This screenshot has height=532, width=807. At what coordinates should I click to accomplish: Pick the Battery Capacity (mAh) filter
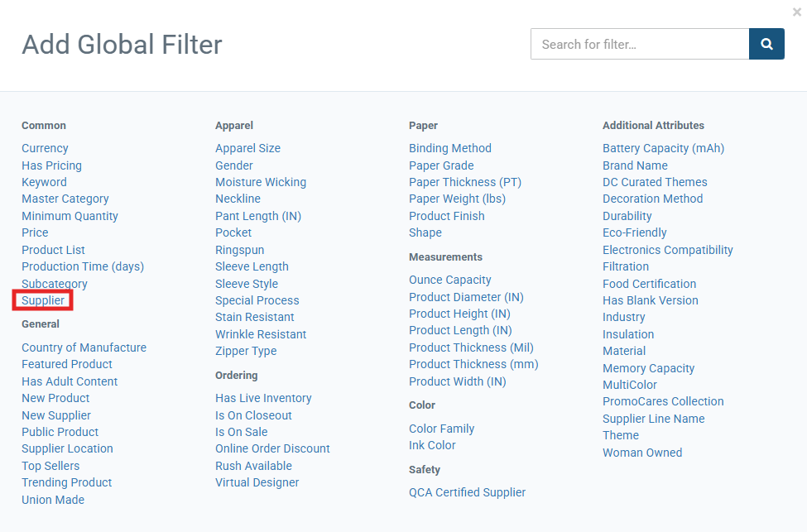tap(664, 148)
